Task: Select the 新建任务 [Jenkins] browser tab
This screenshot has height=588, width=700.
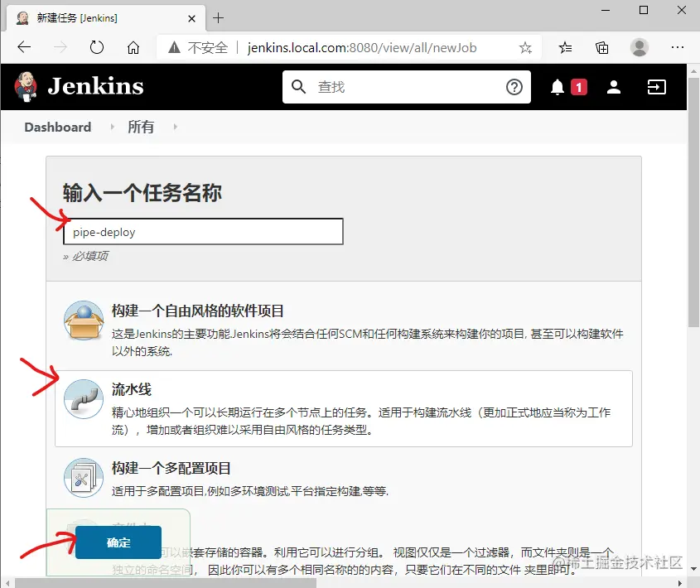Action: [106, 18]
